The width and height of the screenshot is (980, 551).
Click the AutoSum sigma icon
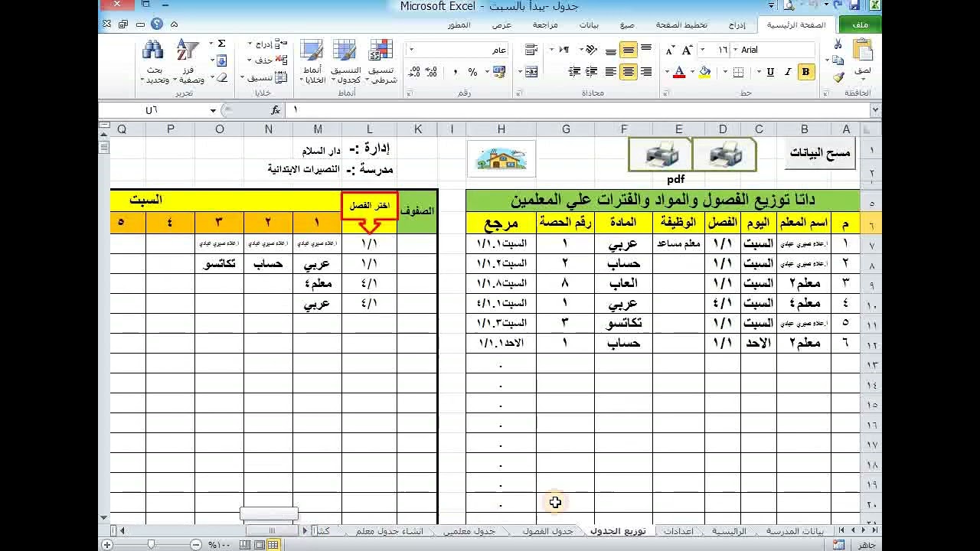[x=221, y=44]
